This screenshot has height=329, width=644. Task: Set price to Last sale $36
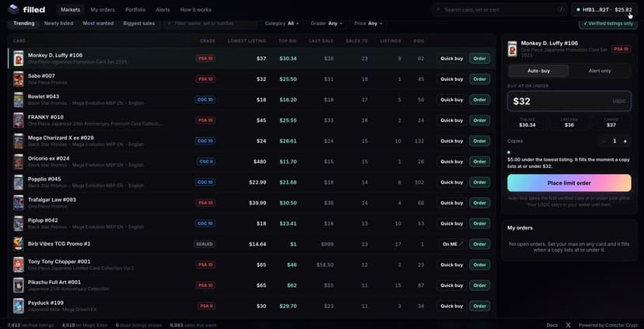pyautogui.click(x=569, y=122)
